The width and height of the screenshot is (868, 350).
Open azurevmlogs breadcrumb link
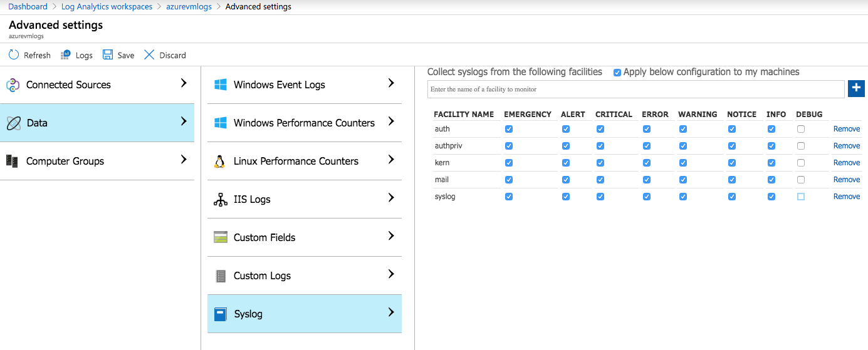pyautogui.click(x=189, y=7)
